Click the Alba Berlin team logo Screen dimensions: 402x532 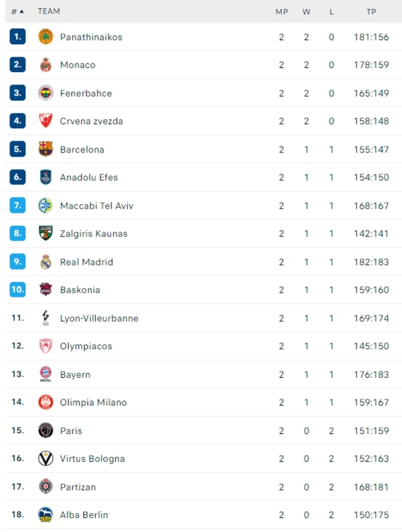tap(46, 515)
